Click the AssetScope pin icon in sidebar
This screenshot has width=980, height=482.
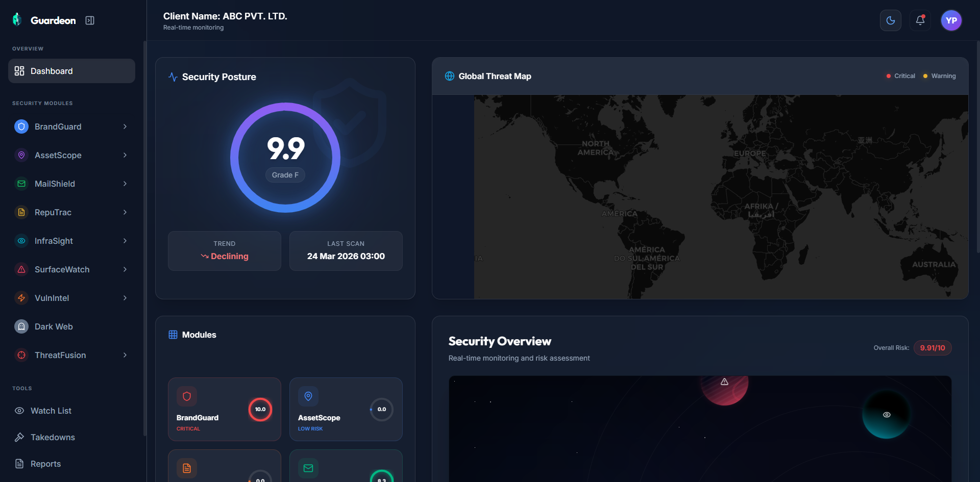[x=21, y=155]
